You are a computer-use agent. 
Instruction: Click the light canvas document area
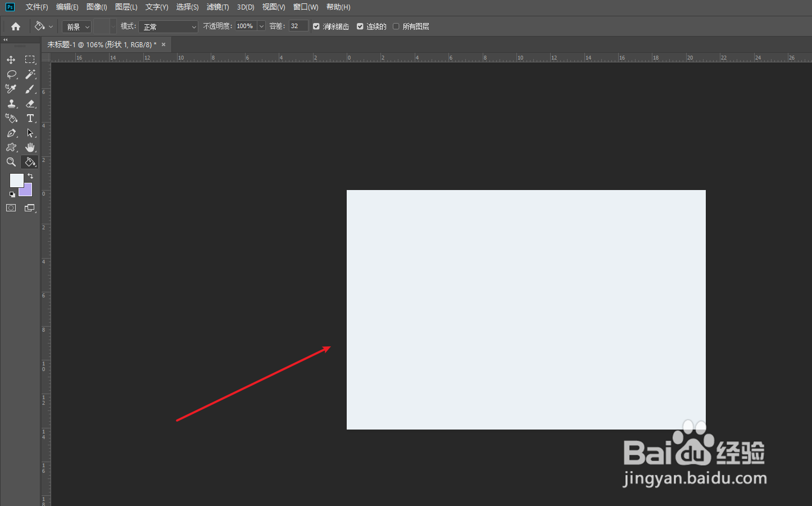[526, 310]
